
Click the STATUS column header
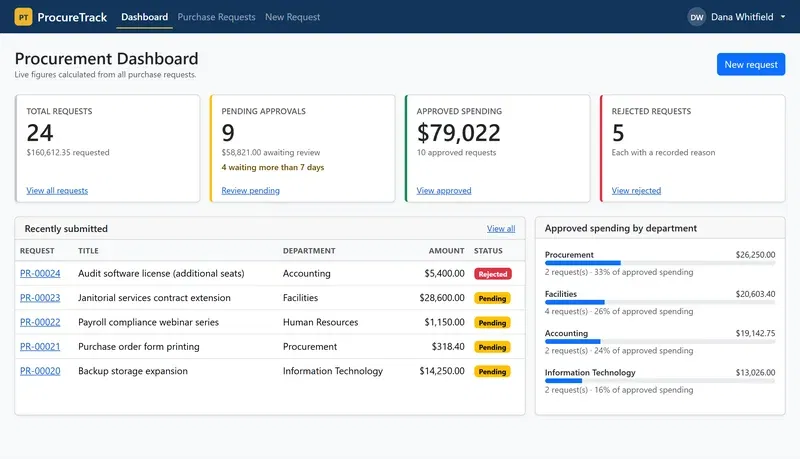(x=488, y=251)
